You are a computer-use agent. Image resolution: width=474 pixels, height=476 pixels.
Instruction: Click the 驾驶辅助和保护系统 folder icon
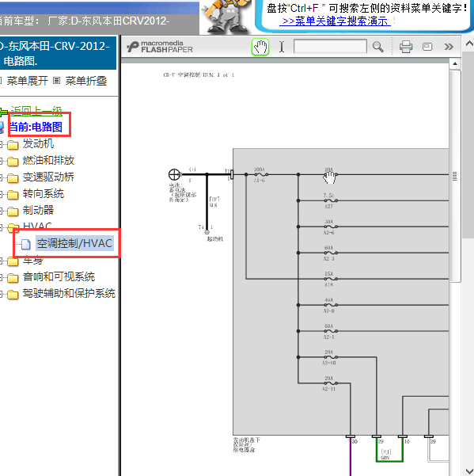[13, 295]
